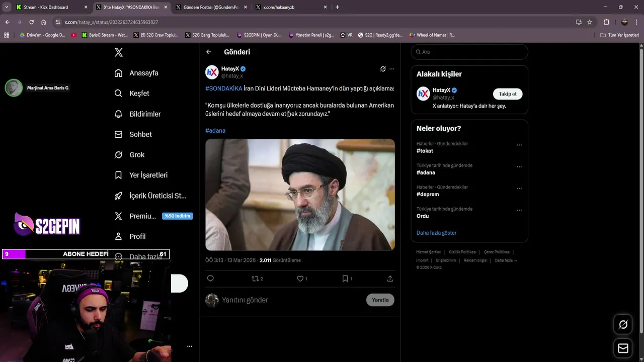The height and width of the screenshot is (362, 644).
Task: Open the tab search dropdown arrow
Action: pyautogui.click(x=7, y=7)
